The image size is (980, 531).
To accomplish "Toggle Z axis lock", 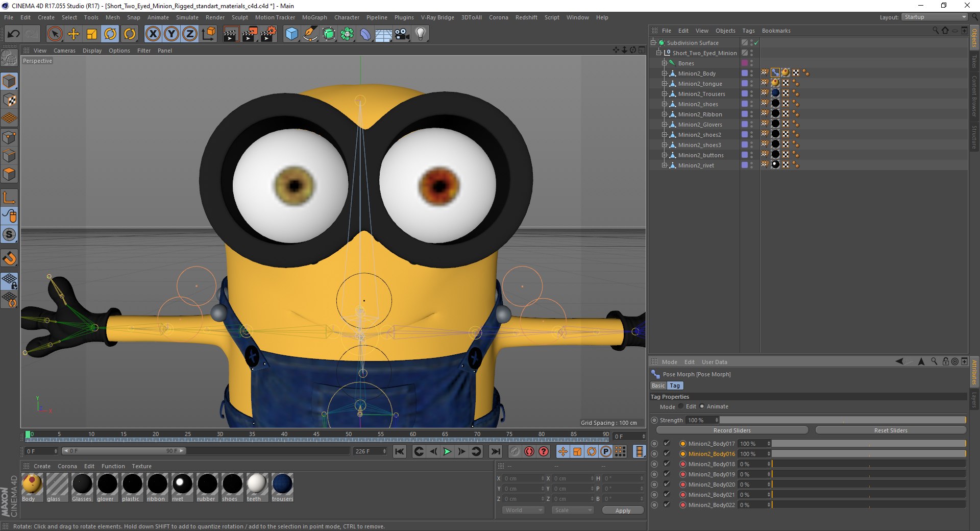I will [x=190, y=34].
